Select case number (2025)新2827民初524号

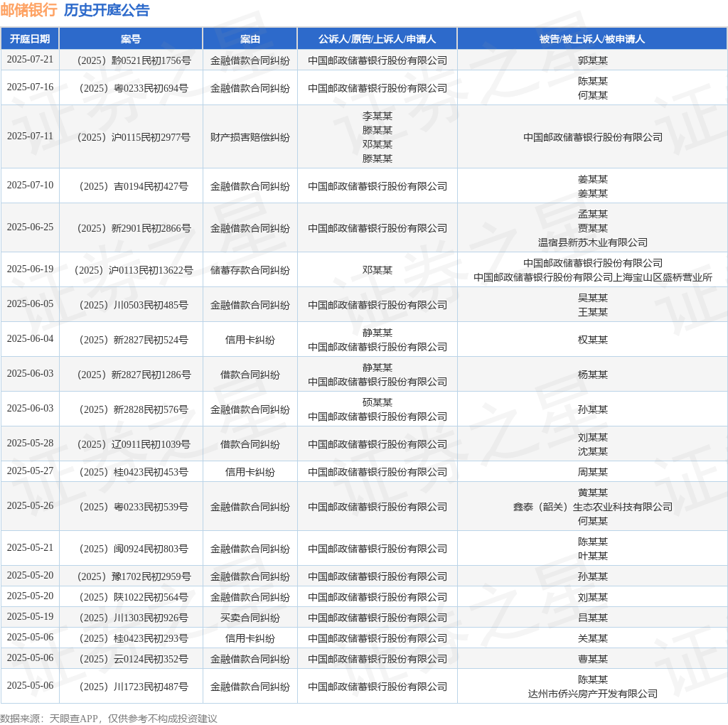point(134,340)
